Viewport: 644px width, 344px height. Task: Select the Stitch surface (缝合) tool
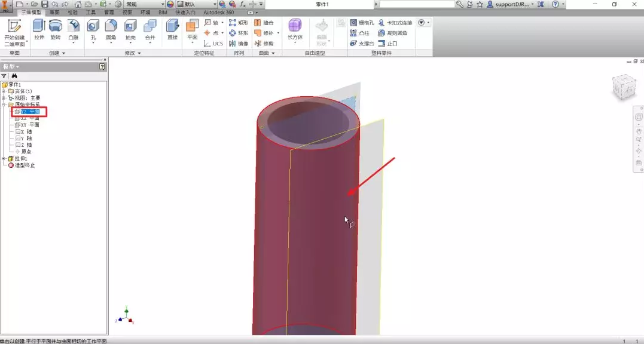(x=264, y=23)
